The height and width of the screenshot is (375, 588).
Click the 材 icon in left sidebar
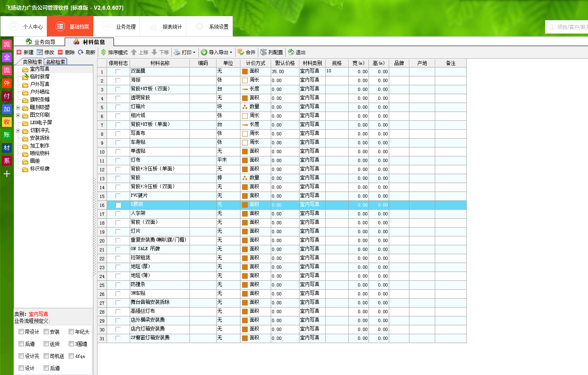6,148
